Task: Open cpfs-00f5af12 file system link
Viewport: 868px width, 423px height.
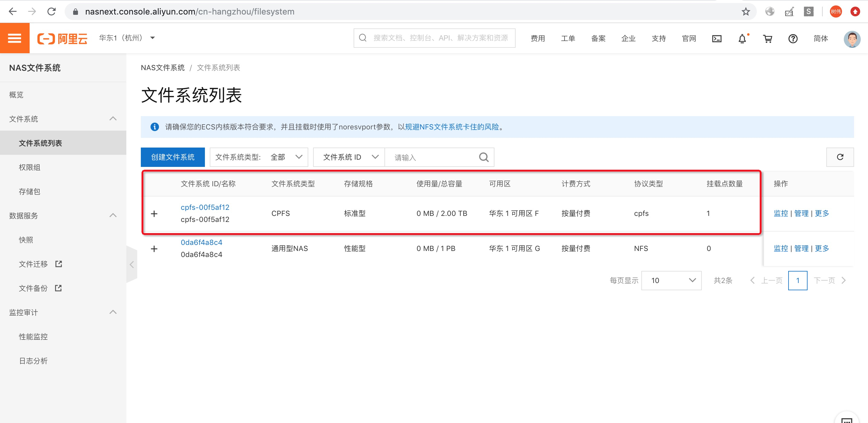Action: (205, 207)
